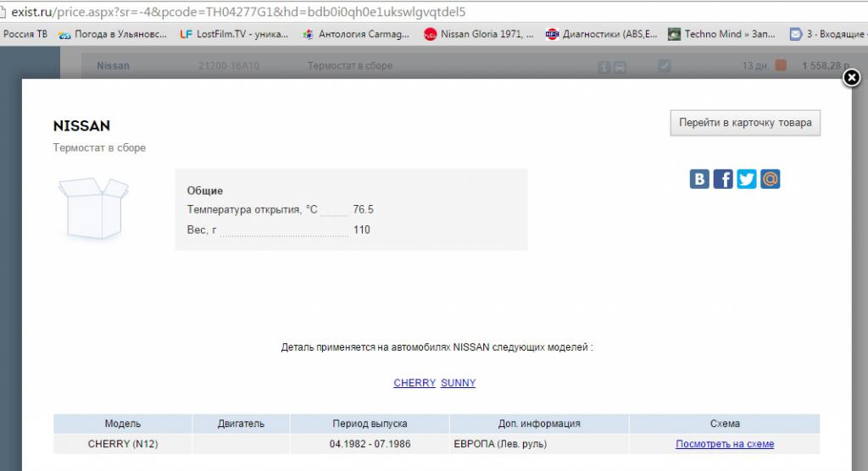Open LostFilm.TV bookmark
The width and height of the screenshot is (868, 471).
234,35
